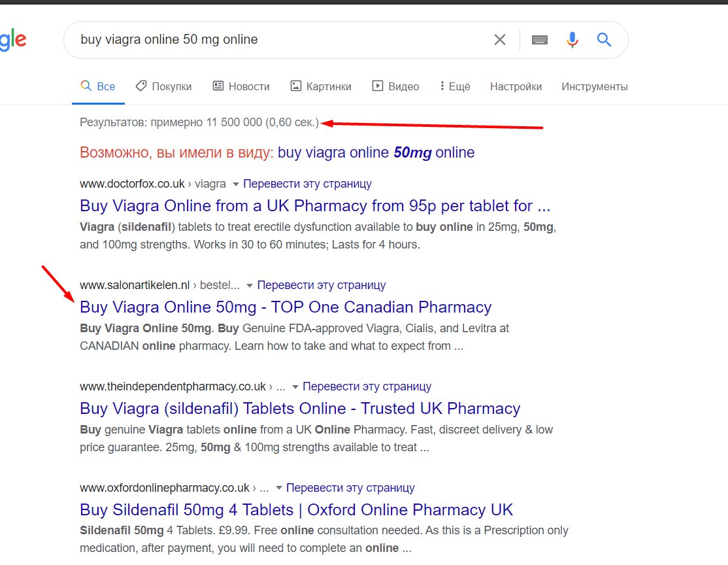This screenshot has width=728, height=565.
Task: Click 'Перевести эту страницу' for oxfordonlinepharmacy result
Action: (350, 488)
